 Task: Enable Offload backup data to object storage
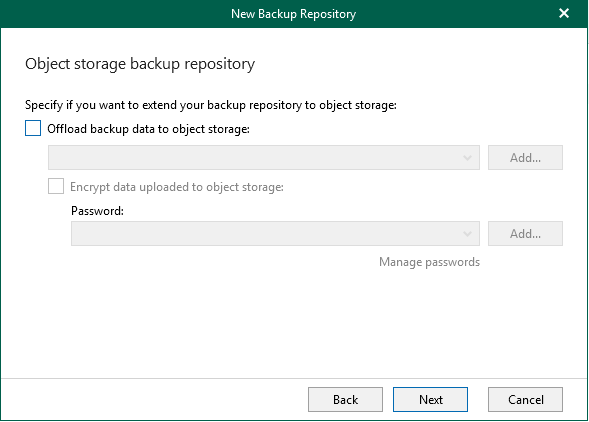(33, 128)
